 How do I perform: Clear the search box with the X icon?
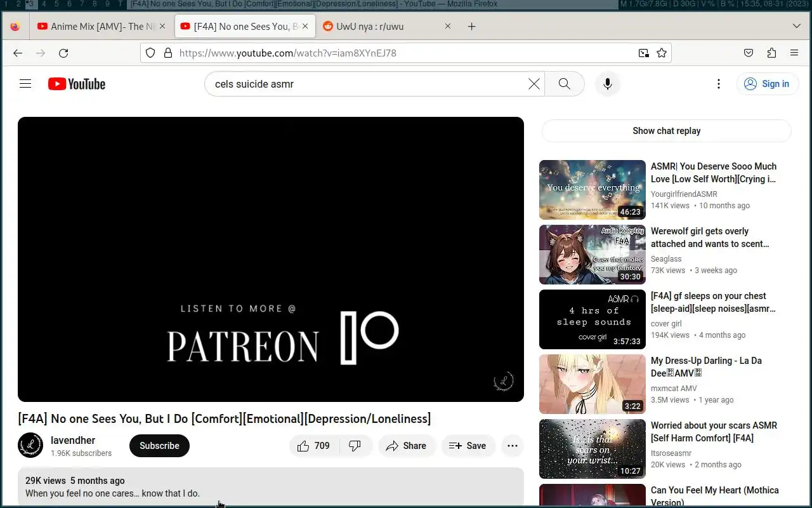coord(534,84)
